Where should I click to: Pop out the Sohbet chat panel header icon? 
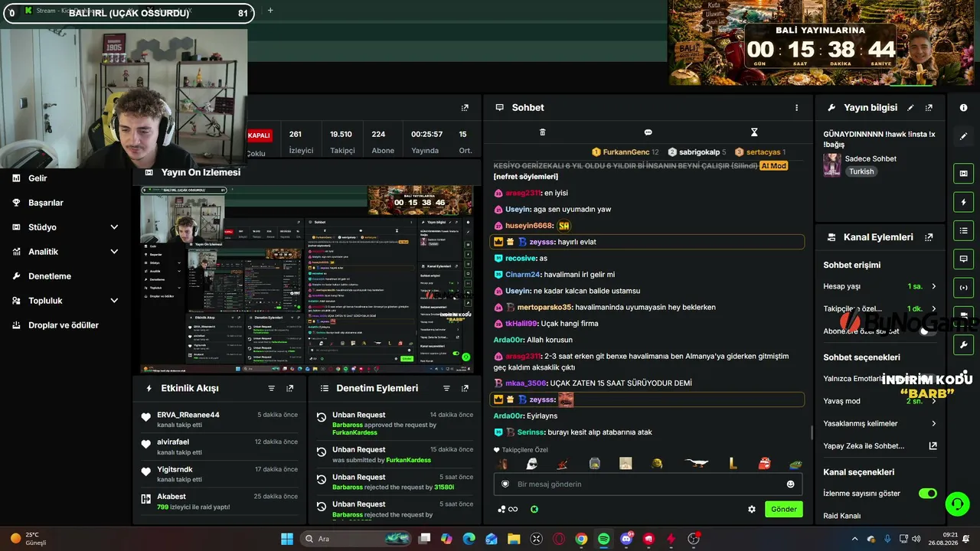(x=499, y=108)
